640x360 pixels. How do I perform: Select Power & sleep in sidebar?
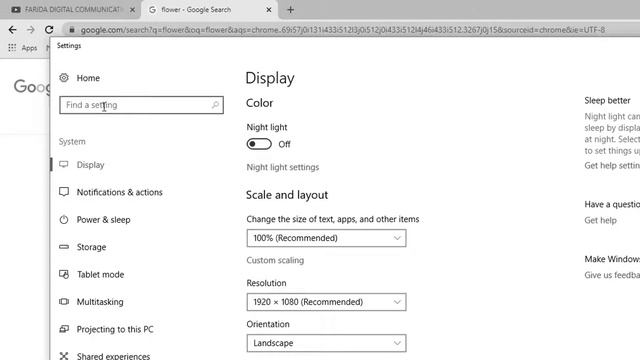point(103,220)
